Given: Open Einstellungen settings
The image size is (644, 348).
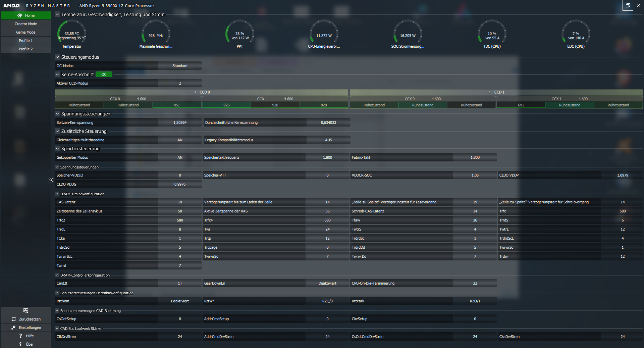Looking at the screenshot, I should pos(26,328).
